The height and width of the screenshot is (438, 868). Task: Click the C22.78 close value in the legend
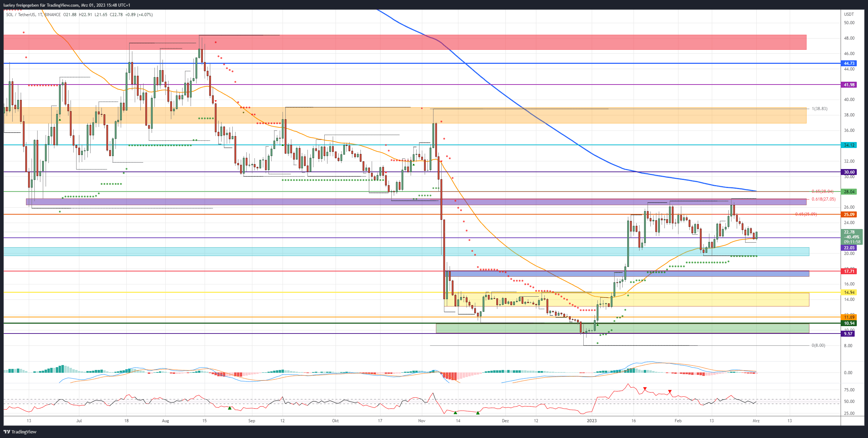tap(116, 15)
